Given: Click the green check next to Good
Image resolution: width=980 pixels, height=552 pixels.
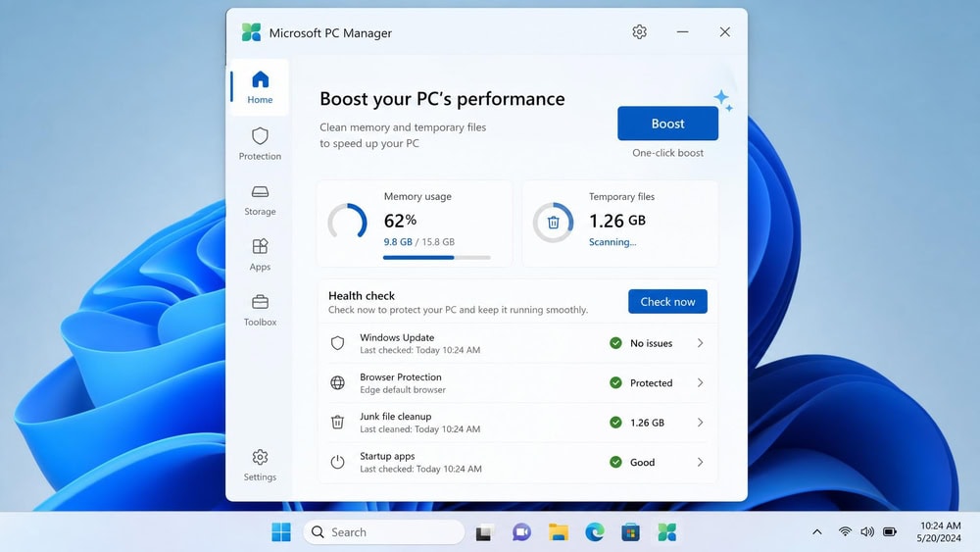Looking at the screenshot, I should coord(615,462).
